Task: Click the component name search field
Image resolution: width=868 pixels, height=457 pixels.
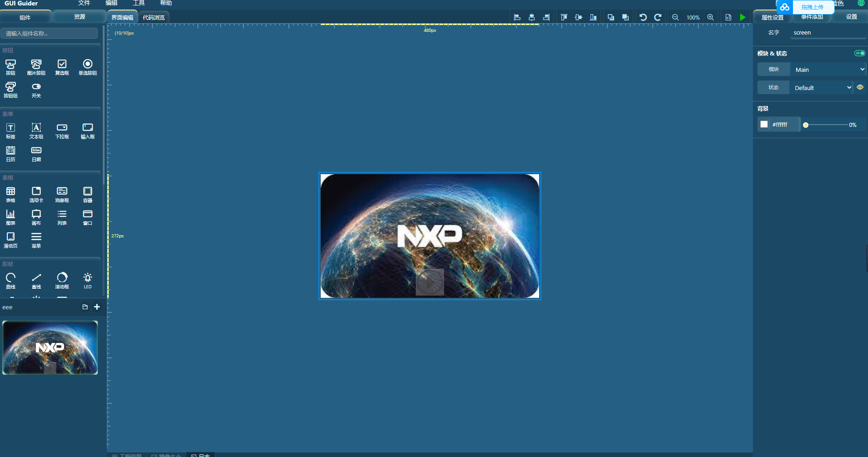Action: (49, 33)
